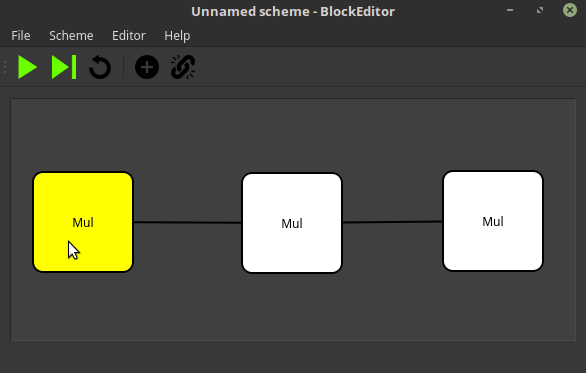The height and width of the screenshot is (373, 586).
Task: Maximize the BlockEditor window
Action: pyautogui.click(x=540, y=10)
